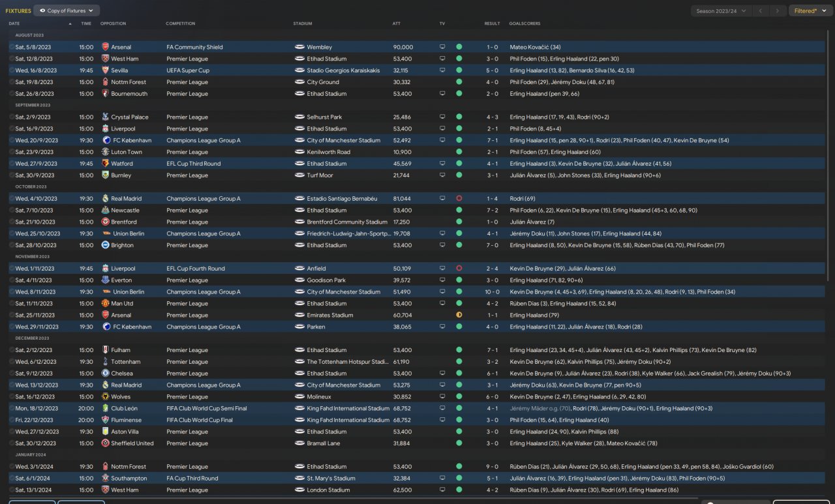
Task: Sort by the Result column header
Action: [x=493, y=24]
